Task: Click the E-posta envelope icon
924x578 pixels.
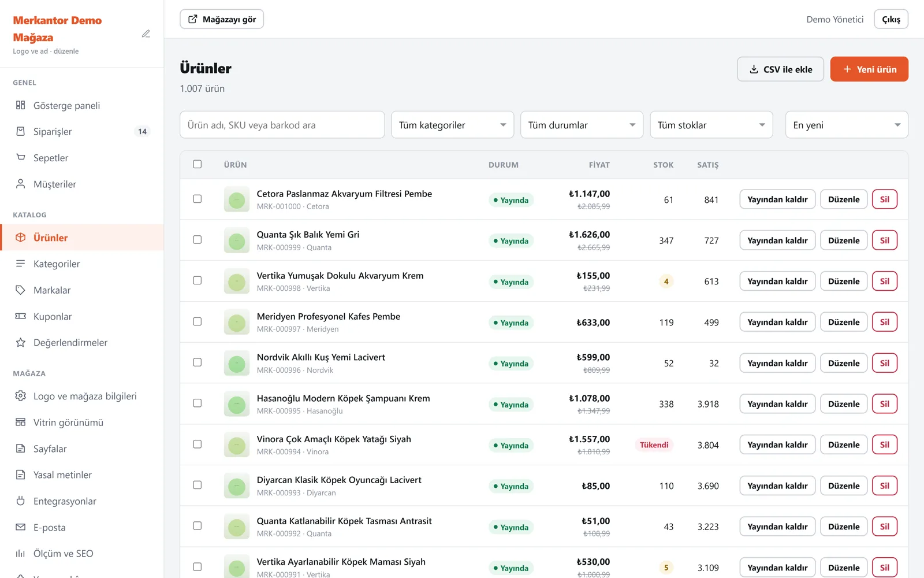Action: [x=21, y=527]
